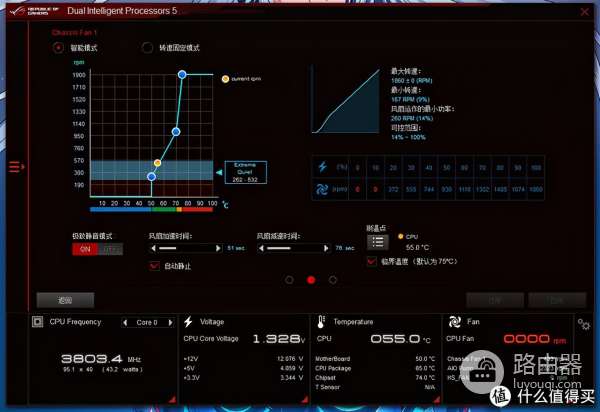The image size is (600, 412).
Task: Click the CPU Frequency chip icon
Action: point(38,322)
